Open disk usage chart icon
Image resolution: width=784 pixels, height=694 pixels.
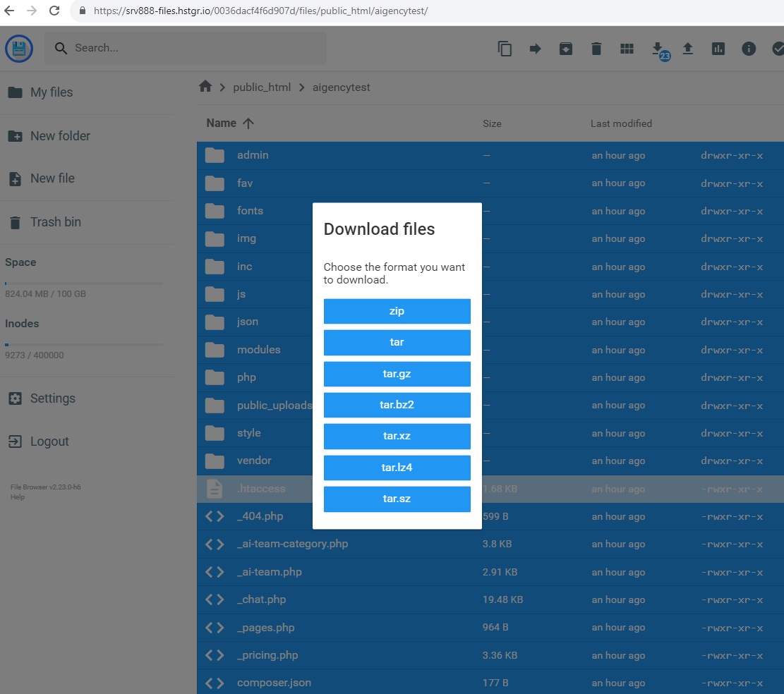click(x=718, y=49)
